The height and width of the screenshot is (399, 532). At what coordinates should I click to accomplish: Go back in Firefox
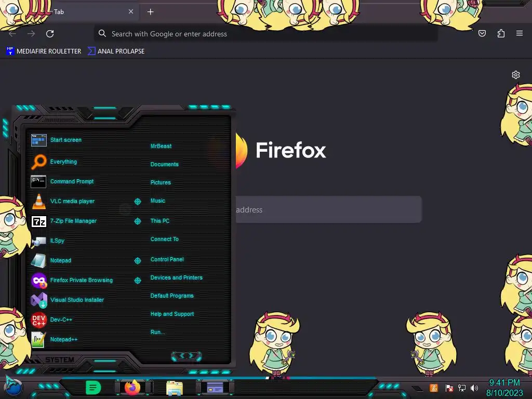(12, 34)
